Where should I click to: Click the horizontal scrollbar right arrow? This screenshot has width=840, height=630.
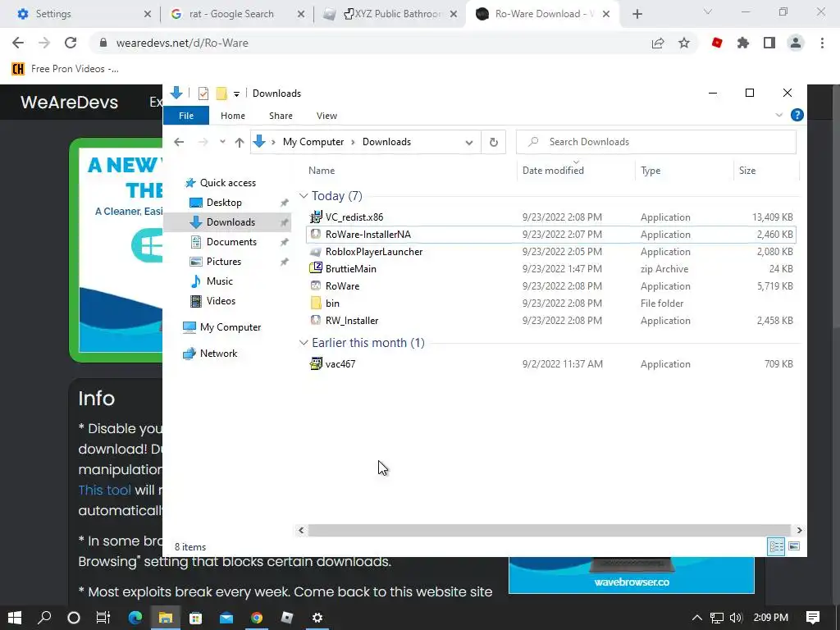click(x=799, y=531)
